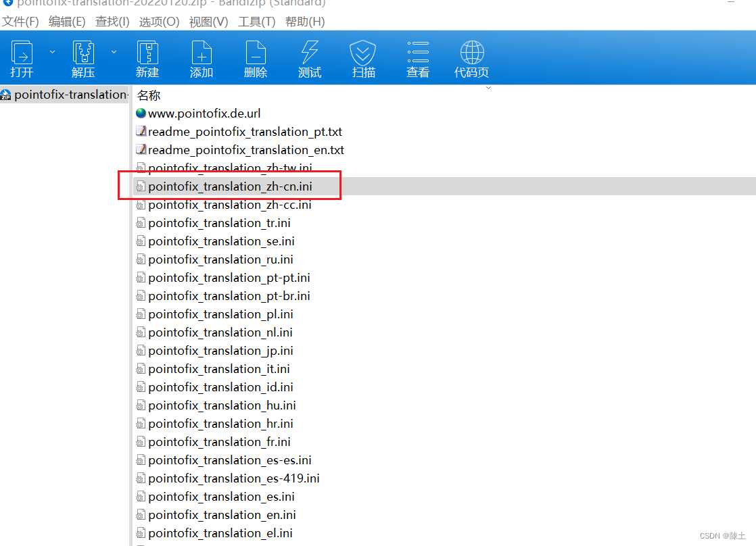Select pointofix-translation zip tree node
756x546 pixels.
[x=65, y=95]
